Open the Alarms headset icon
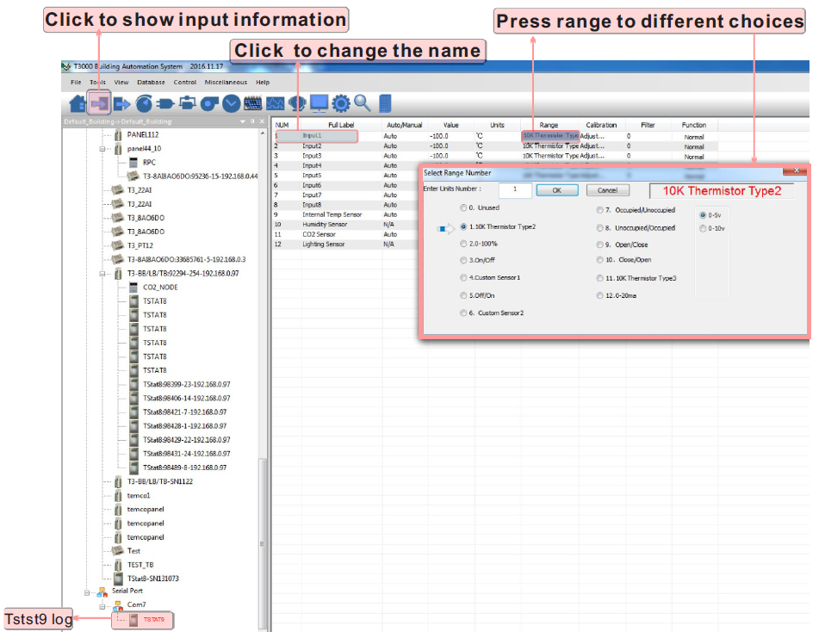 pos(297,103)
